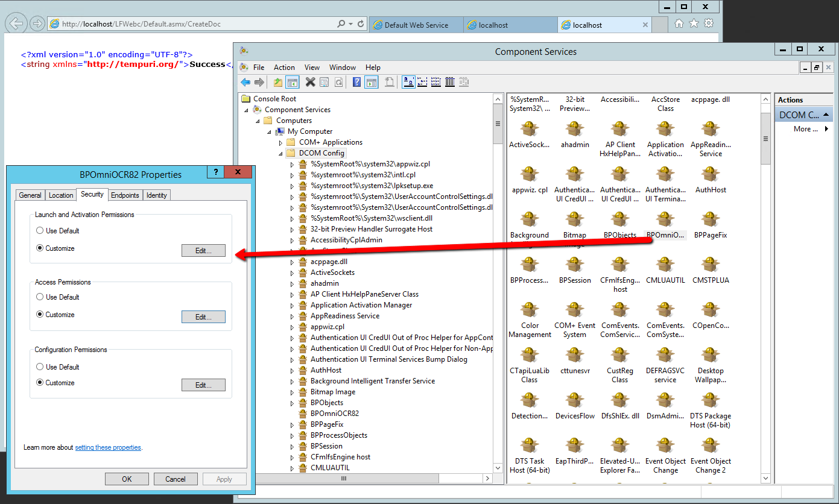The width and height of the screenshot is (839, 504).
Task: Open the View menu
Action: pos(312,68)
